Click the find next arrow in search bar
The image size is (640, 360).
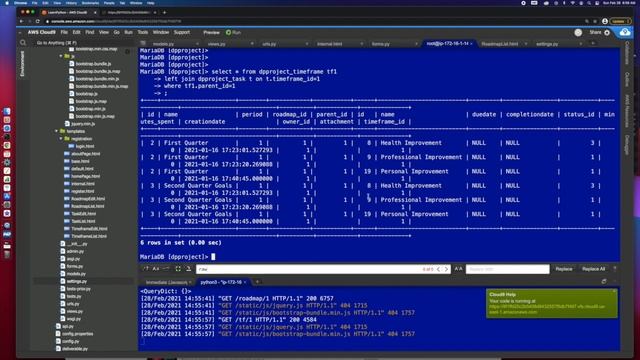pos(446,269)
